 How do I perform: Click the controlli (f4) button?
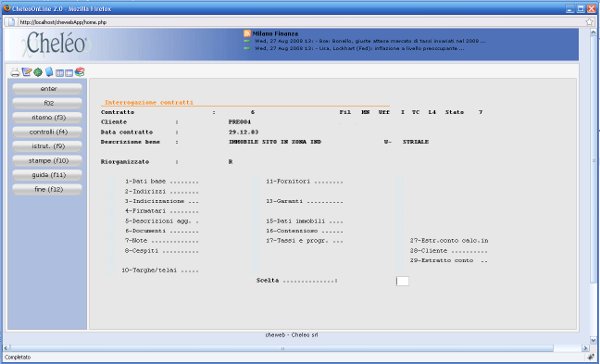pos(47,132)
